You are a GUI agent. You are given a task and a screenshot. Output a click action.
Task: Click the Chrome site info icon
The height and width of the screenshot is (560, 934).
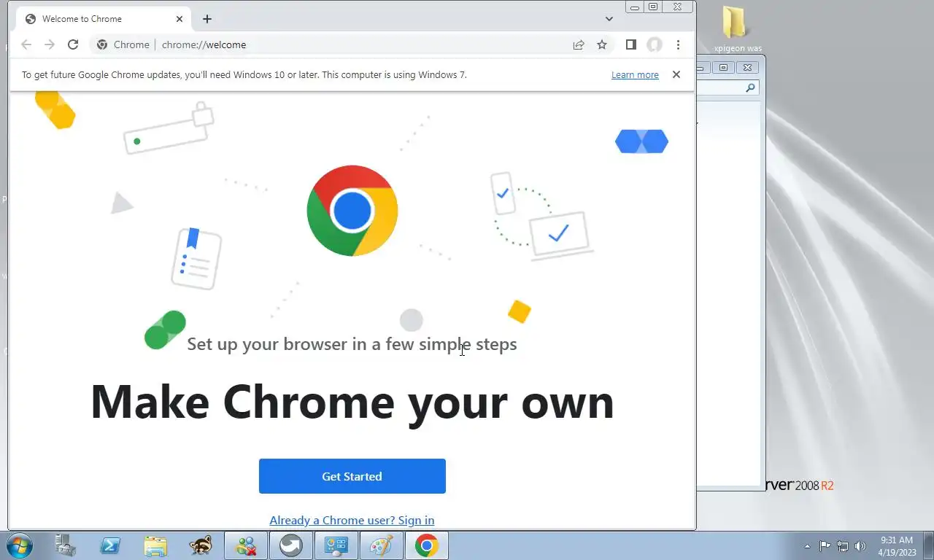click(x=102, y=44)
